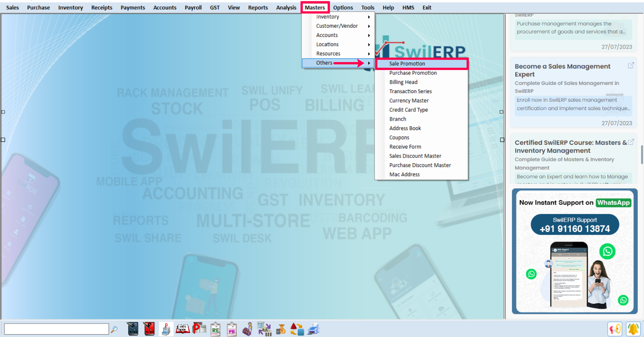Image resolution: width=644 pixels, height=337 pixels.
Task: Expand the Locations submenu
Action: pyautogui.click(x=338, y=44)
